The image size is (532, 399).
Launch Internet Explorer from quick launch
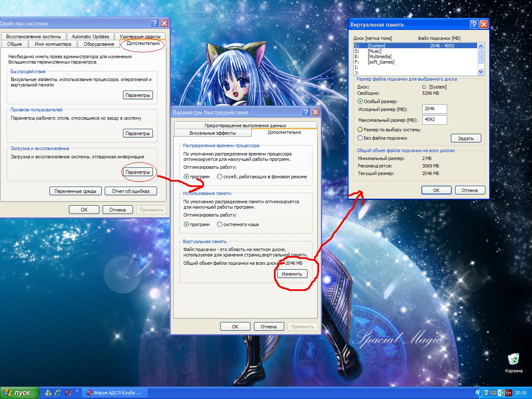58,392
